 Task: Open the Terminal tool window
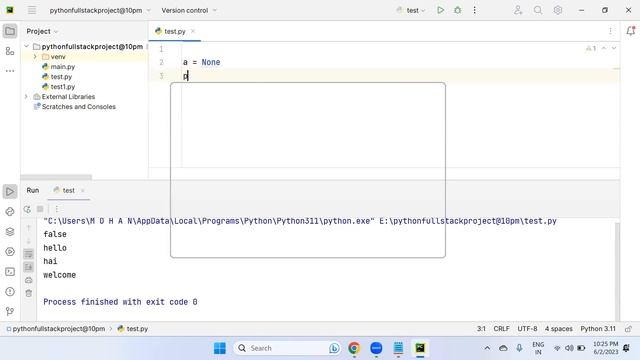10,271
